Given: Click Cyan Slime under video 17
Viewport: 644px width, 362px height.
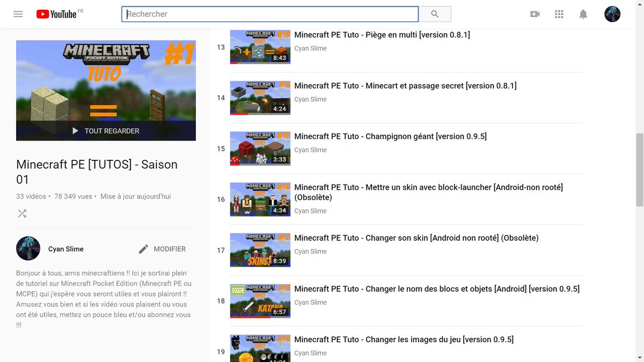Looking at the screenshot, I should 310,252.
